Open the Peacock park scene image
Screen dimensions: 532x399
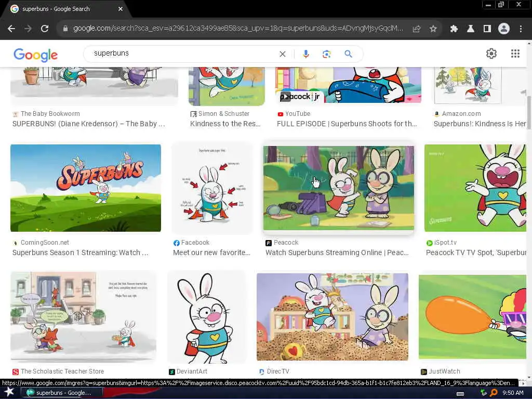pyautogui.click(x=339, y=188)
